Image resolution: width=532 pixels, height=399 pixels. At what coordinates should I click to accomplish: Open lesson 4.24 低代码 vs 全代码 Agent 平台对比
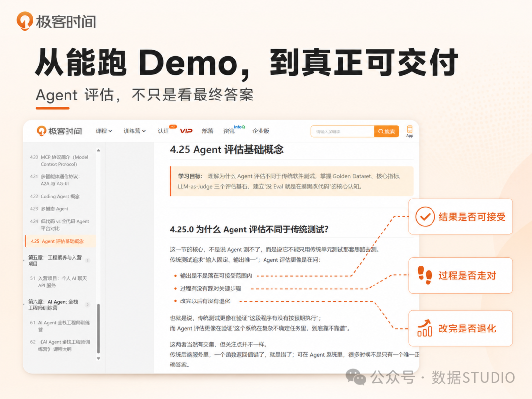(60, 225)
